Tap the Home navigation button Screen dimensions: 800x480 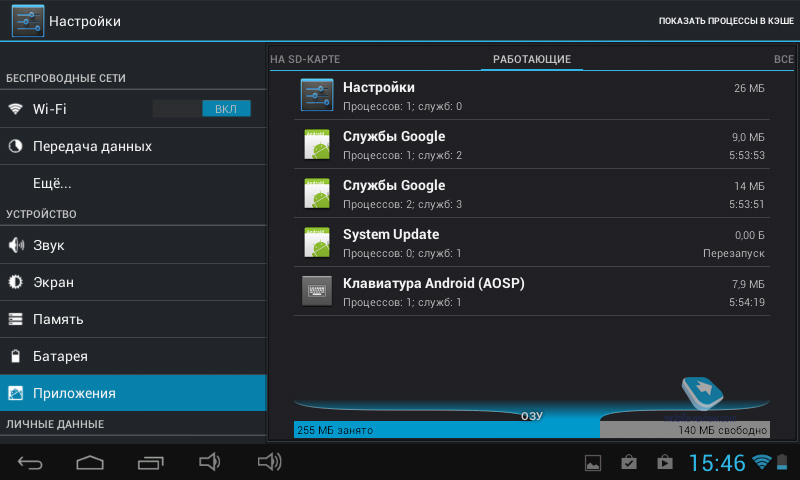[x=90, y=463]
